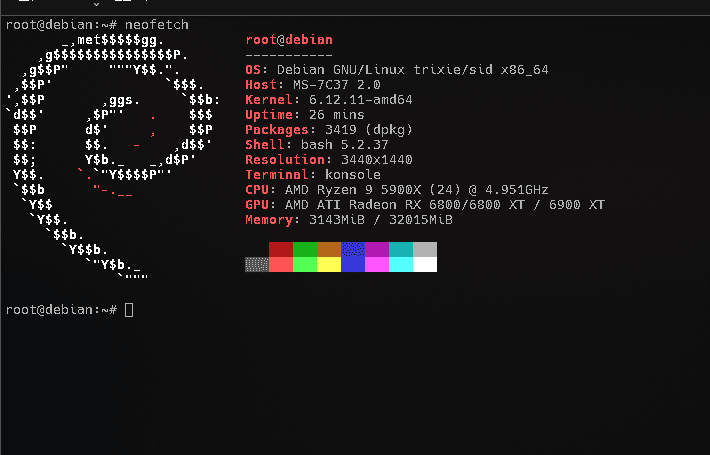This screenshot has width=710, height=455.
Task: Click the solid blue color block
Action: [353, 264]
